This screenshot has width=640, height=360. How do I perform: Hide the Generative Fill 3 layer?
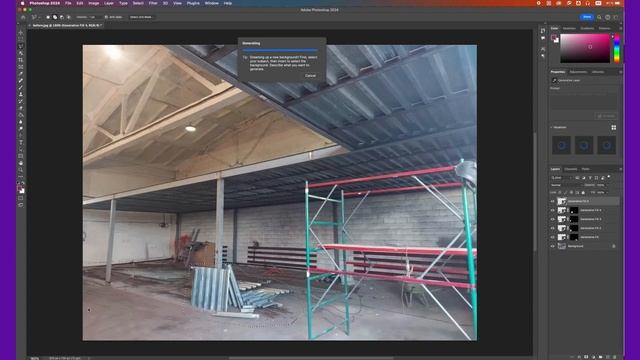pyautogui.click(x=553, y=219)
